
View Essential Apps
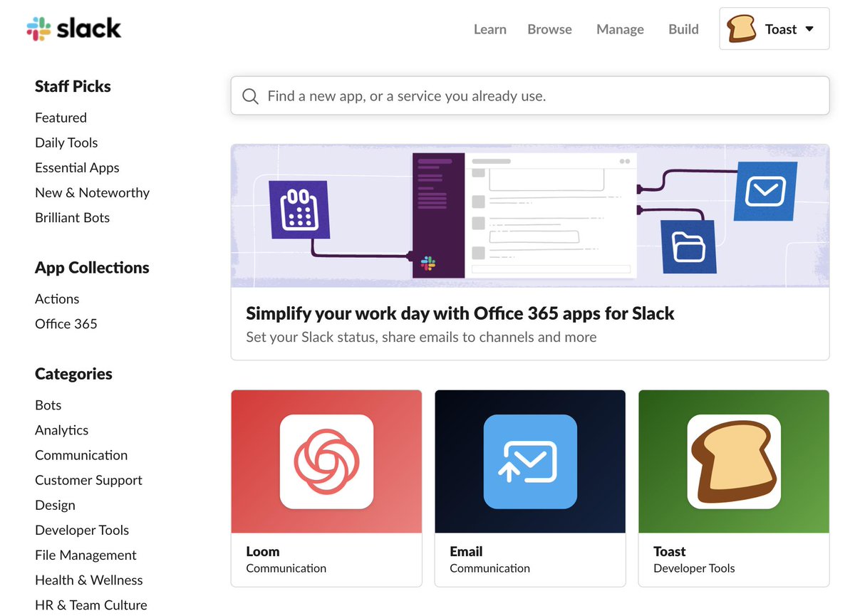(x=77, y=167)
